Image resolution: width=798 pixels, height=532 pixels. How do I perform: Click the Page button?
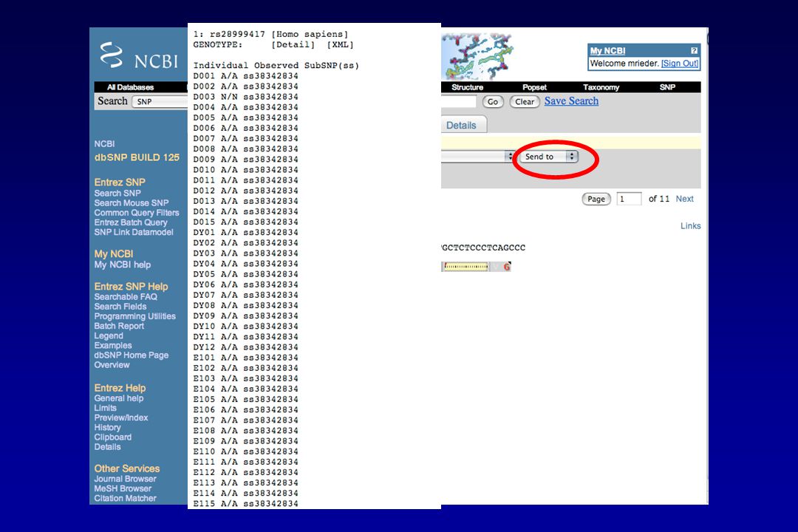(x=596, y=199)
